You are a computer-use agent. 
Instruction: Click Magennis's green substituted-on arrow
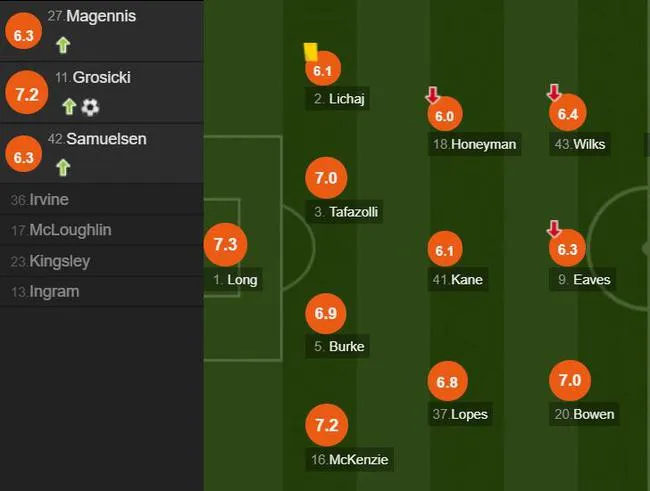63,45
